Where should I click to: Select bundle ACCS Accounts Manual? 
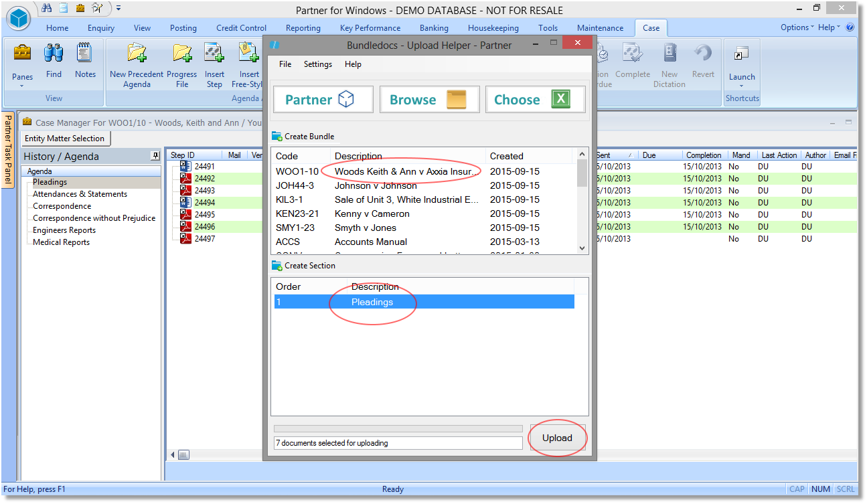(x=424, y=242)
